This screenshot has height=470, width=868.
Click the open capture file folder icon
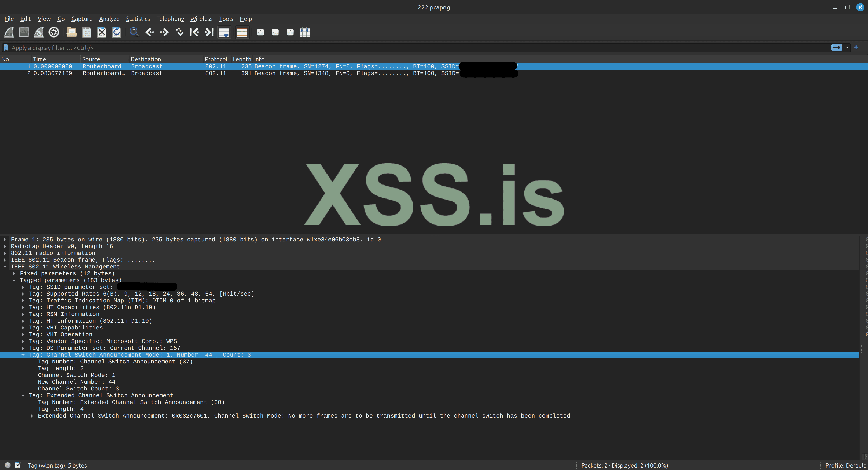point(71,32)
